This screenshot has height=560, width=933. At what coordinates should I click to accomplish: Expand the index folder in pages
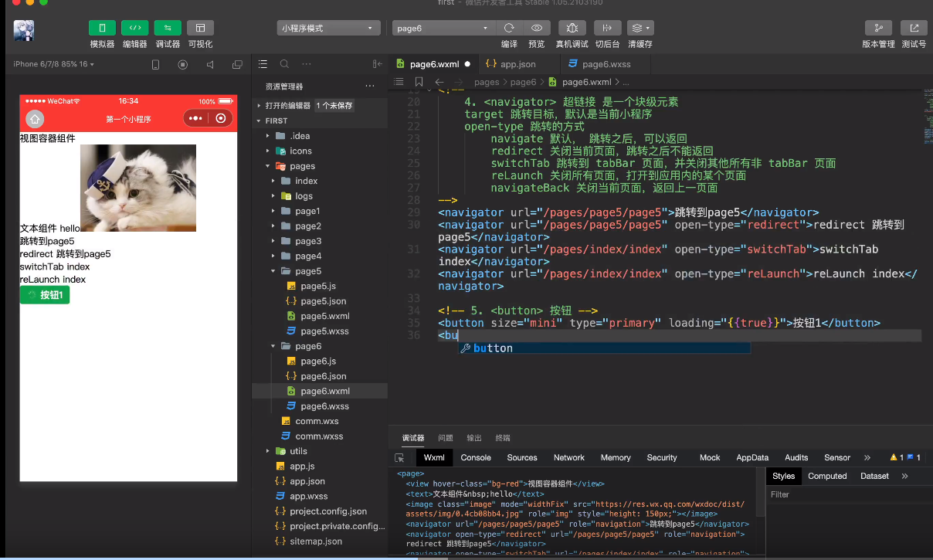306,181
